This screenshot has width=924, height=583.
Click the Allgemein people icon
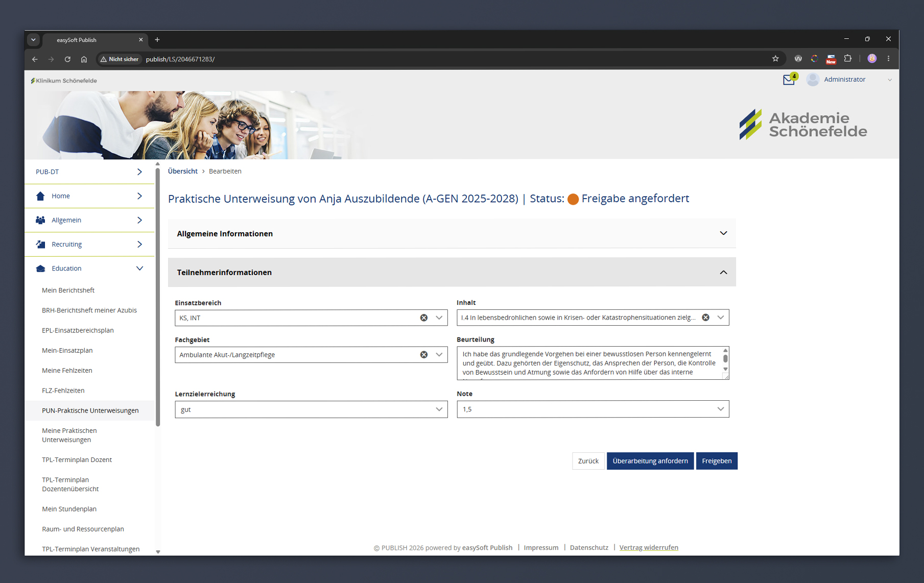point(40,220)
